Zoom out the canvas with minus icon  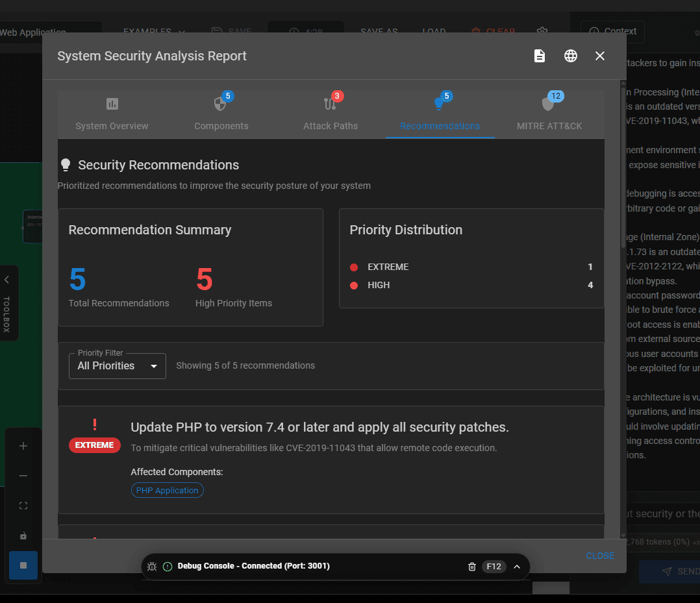point(23,476)
